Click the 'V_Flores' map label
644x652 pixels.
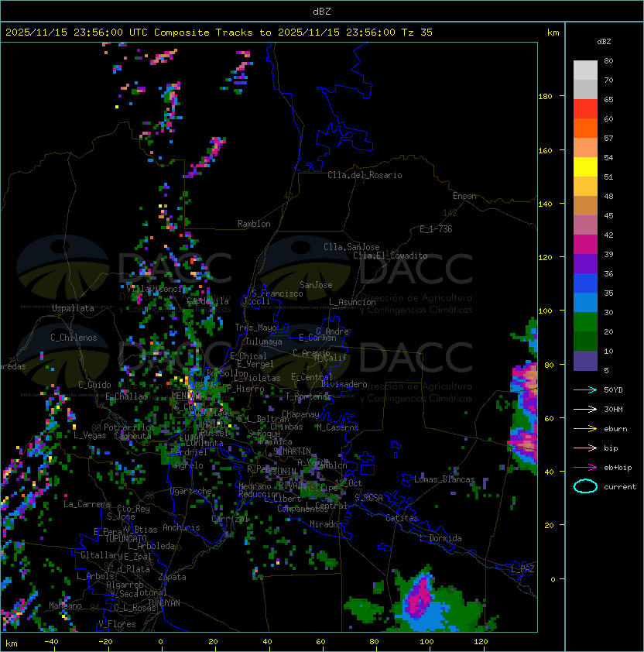[117, 624]
